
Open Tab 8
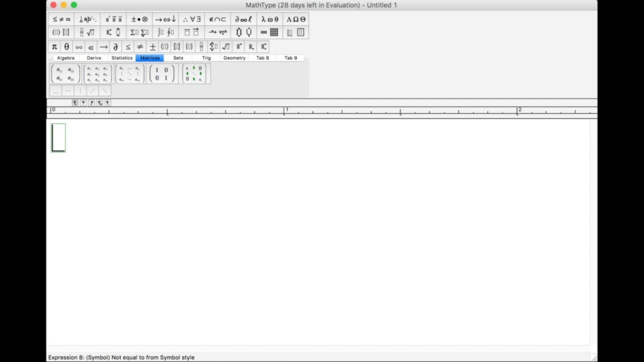[x=263, y=58]
